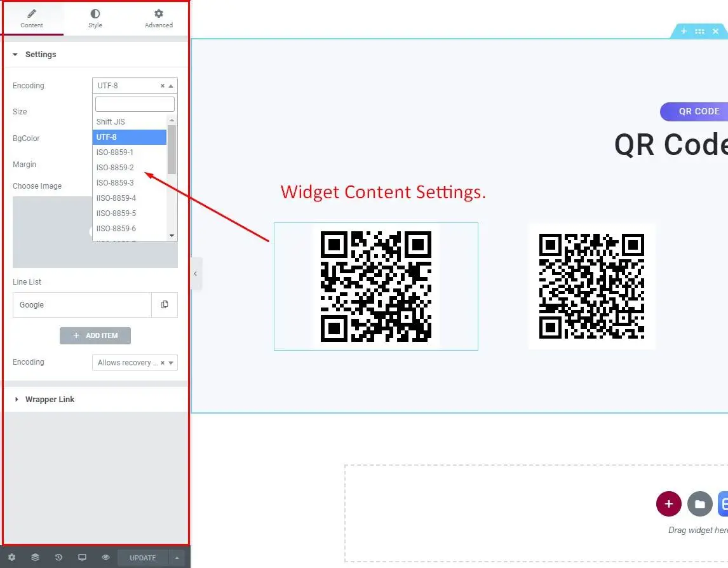
Task: Add template with the folder button
Action: [699, 504]
